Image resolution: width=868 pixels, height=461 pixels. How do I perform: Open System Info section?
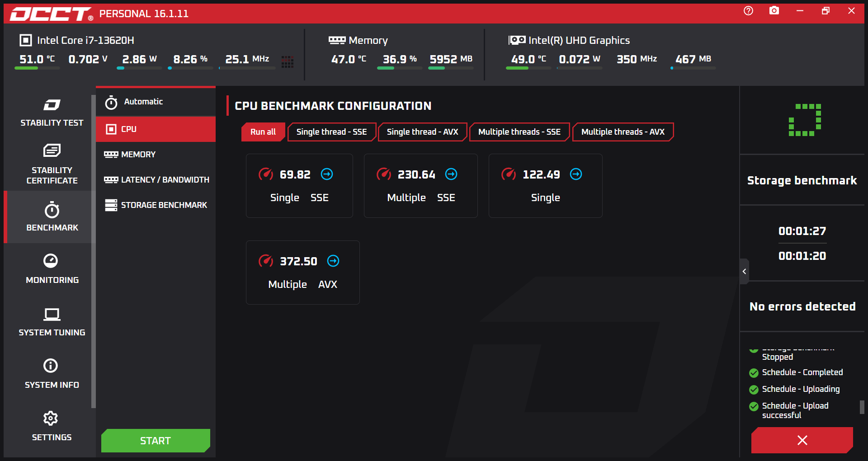[x=52, y=374]
